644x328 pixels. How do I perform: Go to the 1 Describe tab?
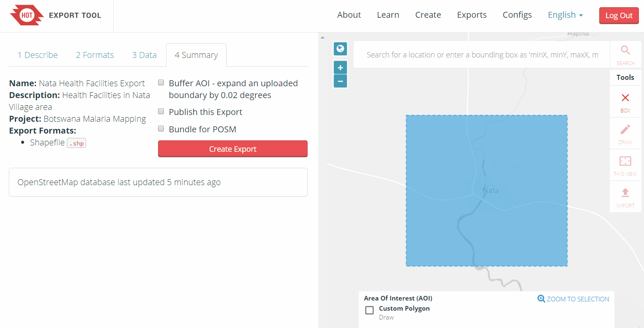pos(38,55)
